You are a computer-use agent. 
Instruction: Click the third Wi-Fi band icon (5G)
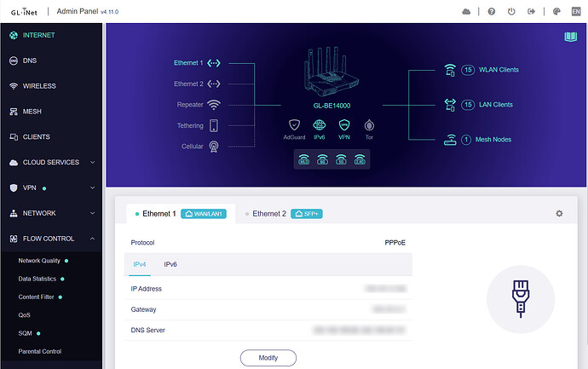click(x=341, y=159)
